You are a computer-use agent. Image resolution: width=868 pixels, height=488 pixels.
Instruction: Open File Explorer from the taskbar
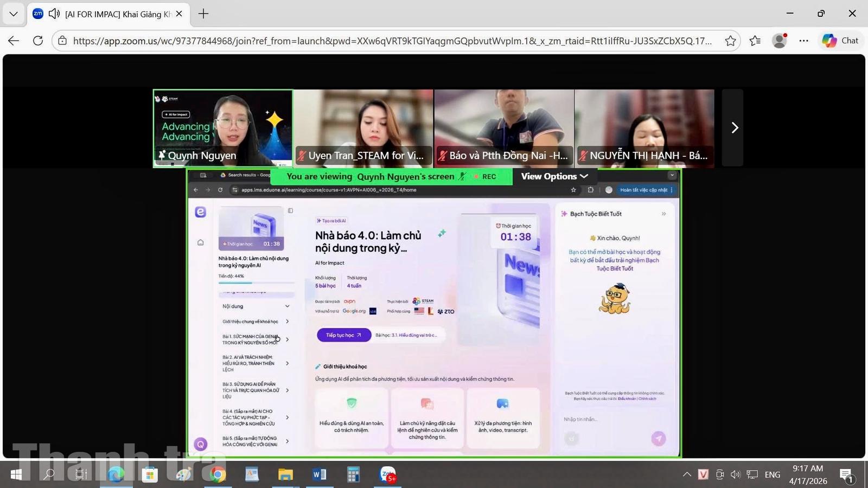tap(285, 475)
